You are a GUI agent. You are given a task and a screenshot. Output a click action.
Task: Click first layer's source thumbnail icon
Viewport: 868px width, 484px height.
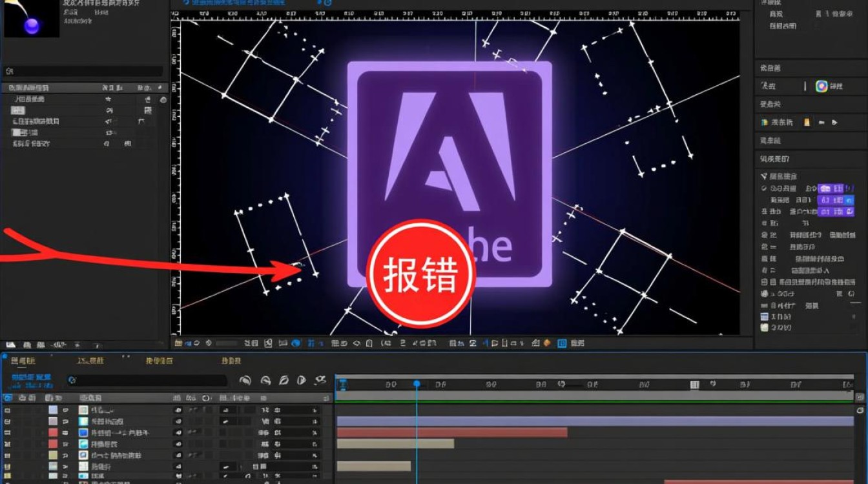[x=83, y=410]
